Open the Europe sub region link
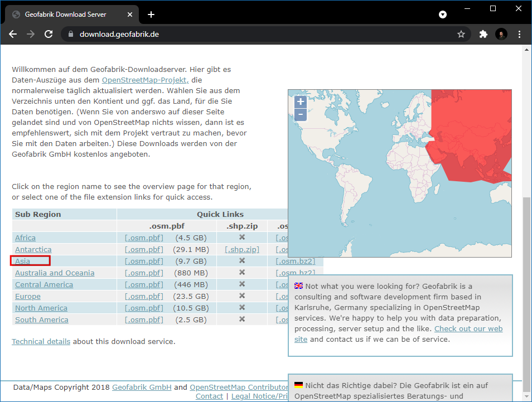 pyautogui.click(x=27, y=296)
